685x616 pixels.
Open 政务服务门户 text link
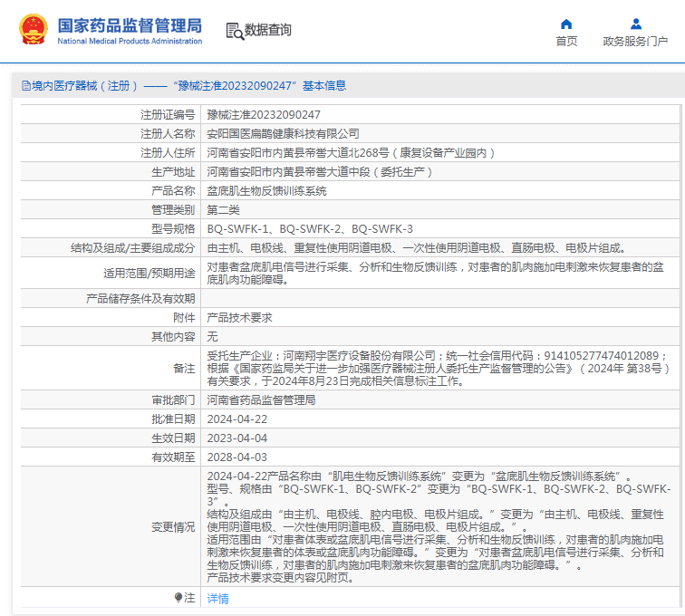point(635,42)
